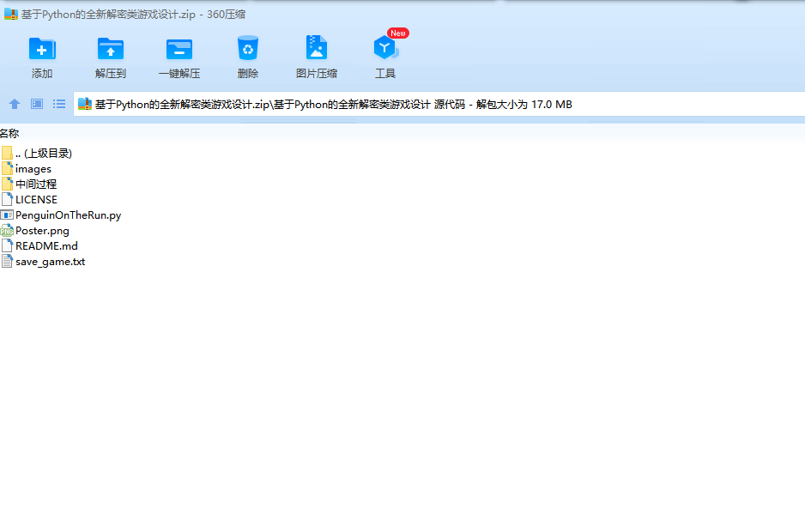
Task: Click the 删除 (Delete) trash icon
Action: (248, 48)
